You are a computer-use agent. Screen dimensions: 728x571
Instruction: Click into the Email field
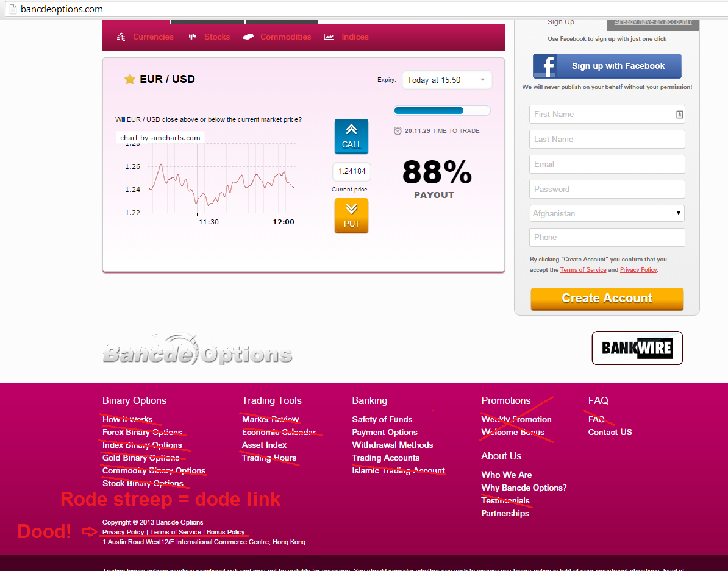[607, 165]
